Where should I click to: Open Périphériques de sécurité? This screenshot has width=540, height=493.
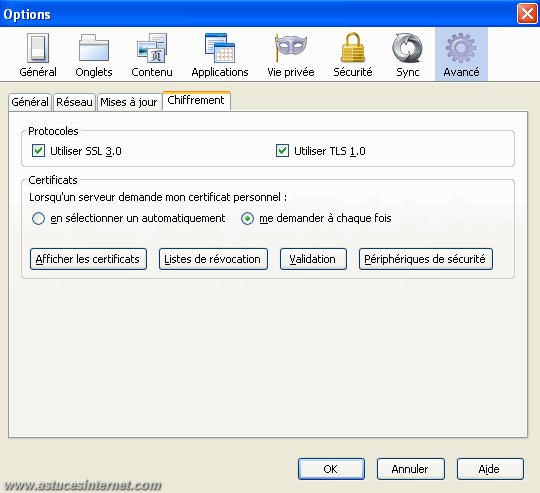(x=426, y=259)
